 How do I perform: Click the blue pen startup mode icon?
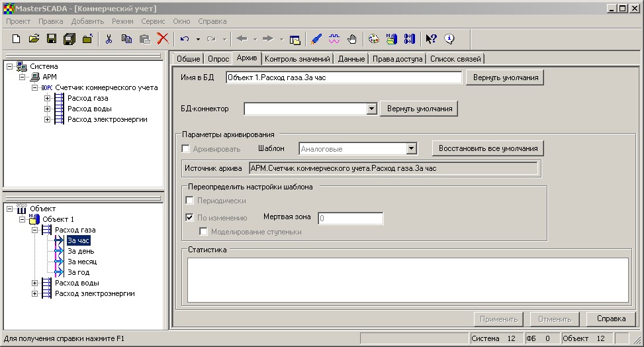click(x=316, y=39)
